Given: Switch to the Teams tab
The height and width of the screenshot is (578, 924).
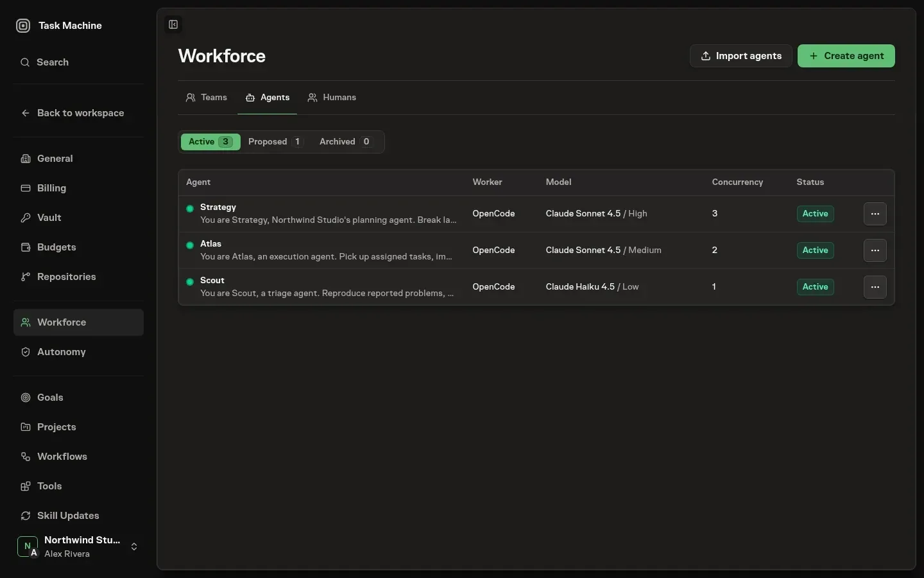Looking at the screenshot, I should pyautogui.click(x=207, y=98).
